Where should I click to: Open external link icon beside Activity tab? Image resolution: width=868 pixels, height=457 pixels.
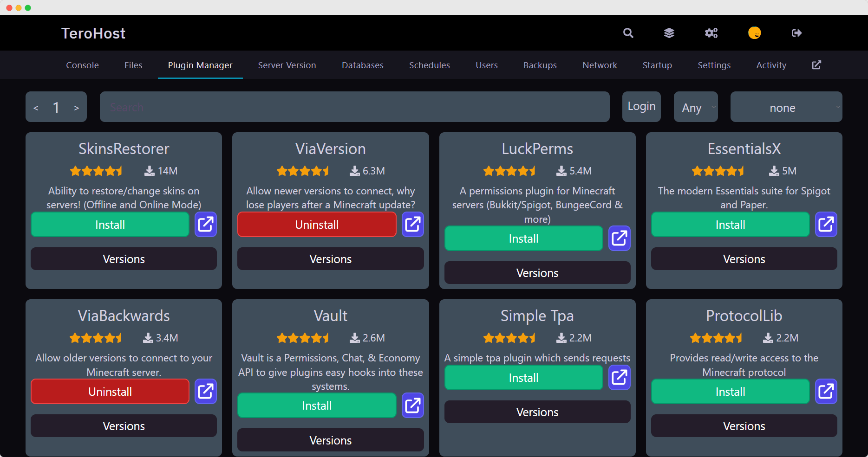(816, 65)
